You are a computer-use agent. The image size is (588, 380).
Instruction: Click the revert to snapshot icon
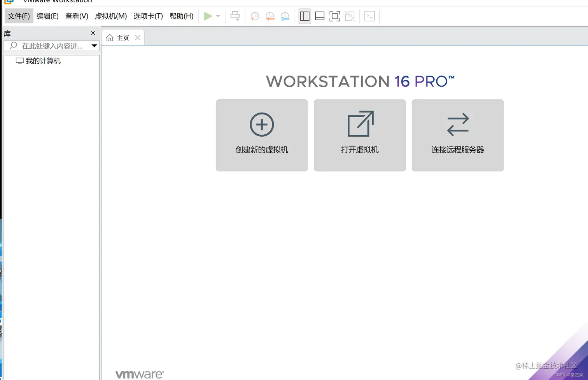270,16
